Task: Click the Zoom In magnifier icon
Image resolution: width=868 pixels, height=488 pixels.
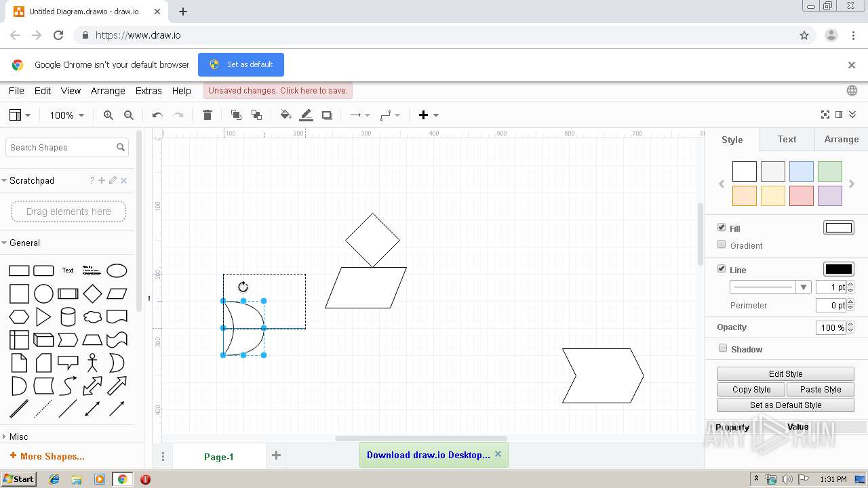Action: click(108, 115)
